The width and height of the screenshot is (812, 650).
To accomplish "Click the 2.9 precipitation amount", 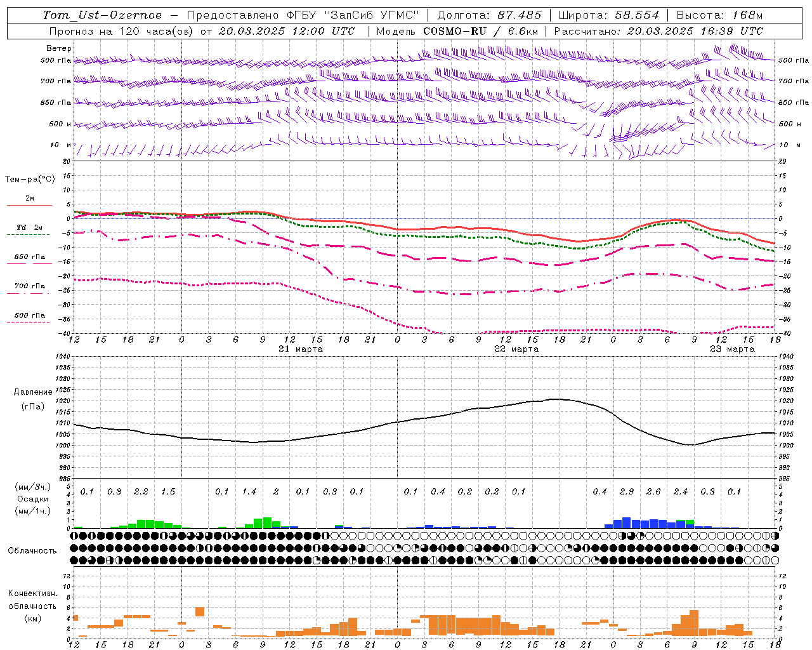I will (627, 491).
